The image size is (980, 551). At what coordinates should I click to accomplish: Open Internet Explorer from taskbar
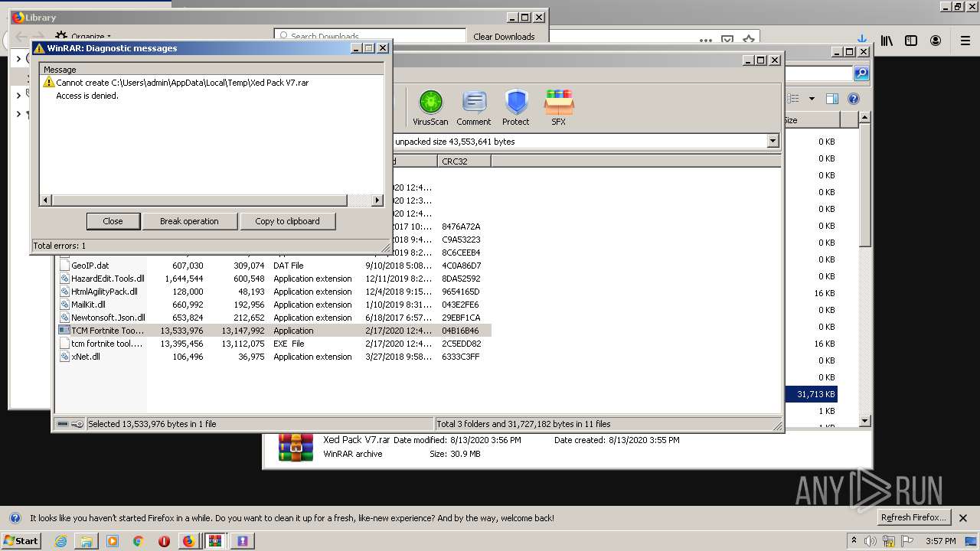coord(60,541)
